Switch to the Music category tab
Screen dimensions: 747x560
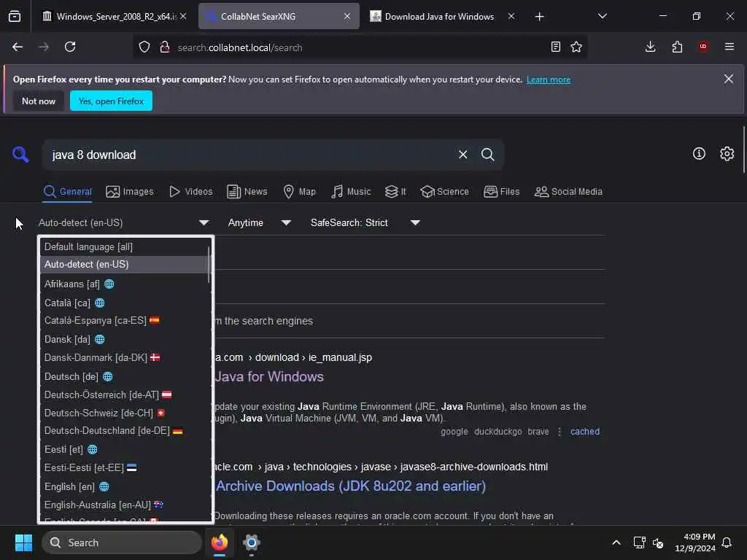tap(351, 192)
